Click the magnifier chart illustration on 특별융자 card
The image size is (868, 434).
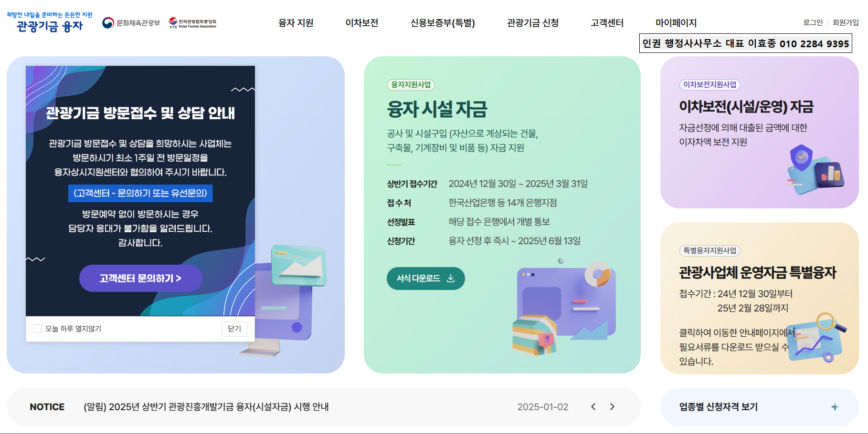tap(817, 338)
